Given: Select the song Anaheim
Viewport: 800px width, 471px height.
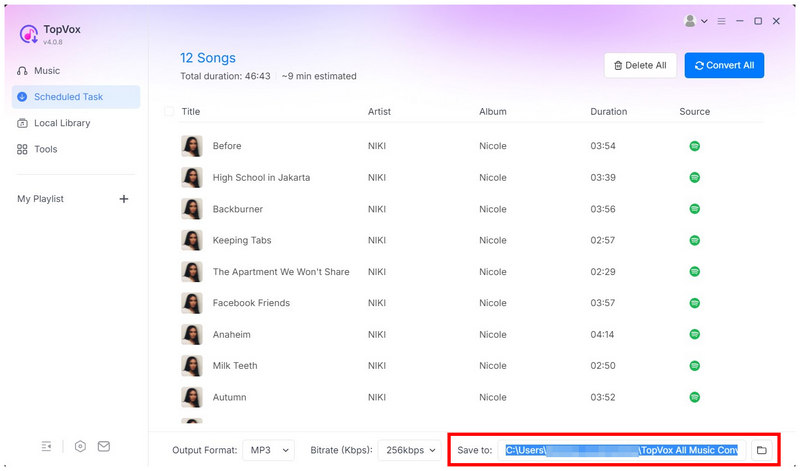Looking at the screenshot, I should point(232,335).
